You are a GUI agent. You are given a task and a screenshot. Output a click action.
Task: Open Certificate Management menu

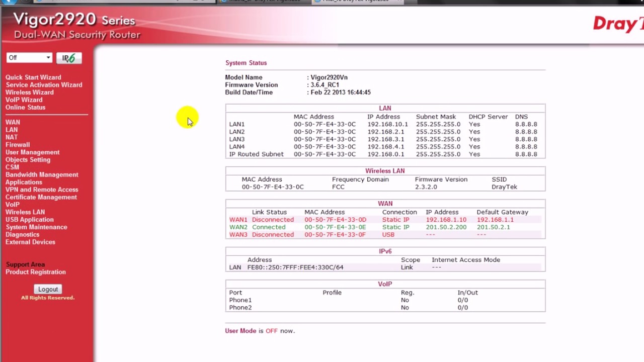pos(41,197)
